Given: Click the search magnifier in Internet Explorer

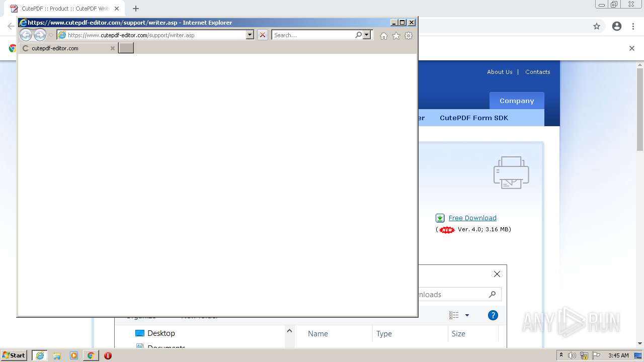Looking at the screenshot, I should click(x=358, y=35).
